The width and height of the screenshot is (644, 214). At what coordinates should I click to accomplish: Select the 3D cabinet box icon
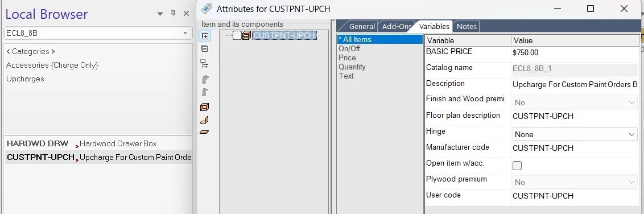tap(205, 107)
